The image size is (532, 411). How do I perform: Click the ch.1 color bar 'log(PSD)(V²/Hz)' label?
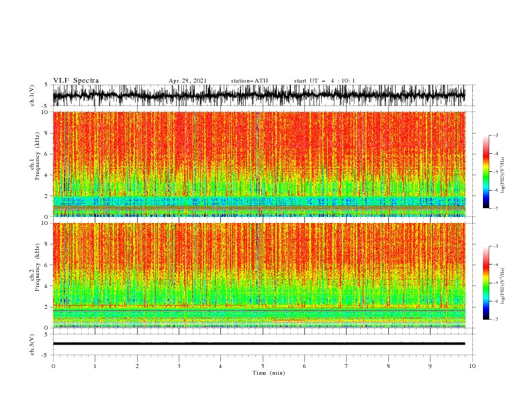[503, 175]
